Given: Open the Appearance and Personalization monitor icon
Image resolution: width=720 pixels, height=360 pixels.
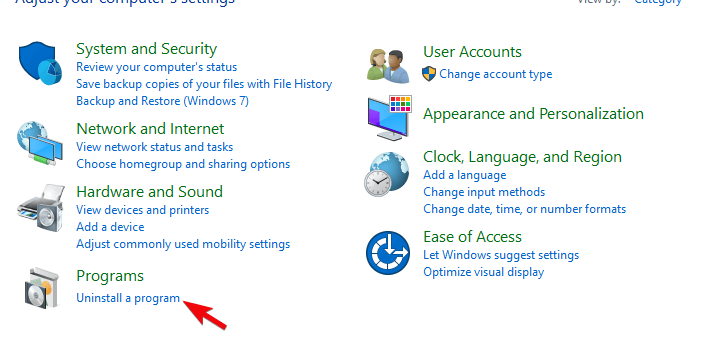Looking at the screenshot, I should pyautogui.click(x=389, y=118).
